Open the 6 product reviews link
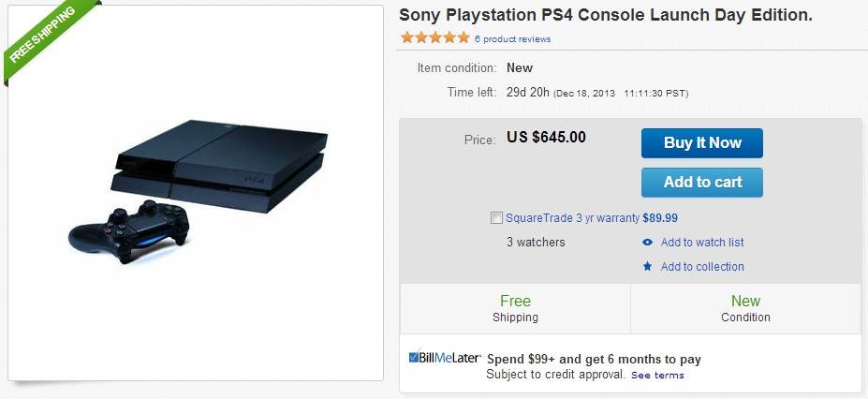 click(x=512, y=39)
